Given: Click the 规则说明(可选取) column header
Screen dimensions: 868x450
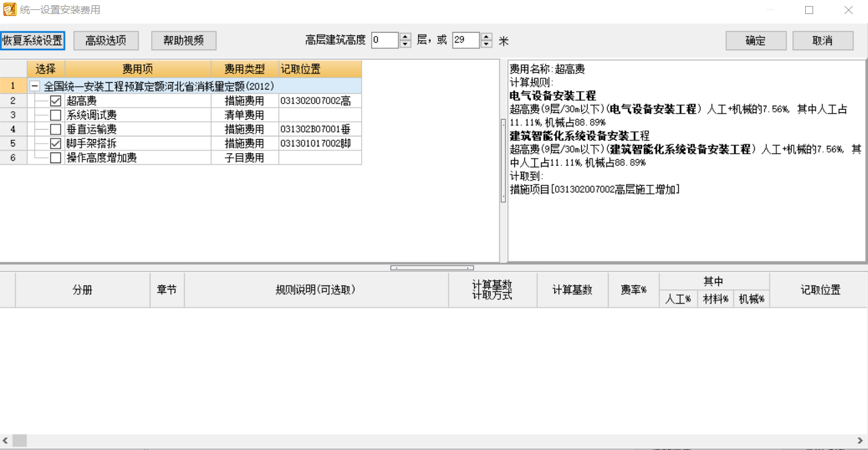Looking at the screenshot, I should pos(316,290).
